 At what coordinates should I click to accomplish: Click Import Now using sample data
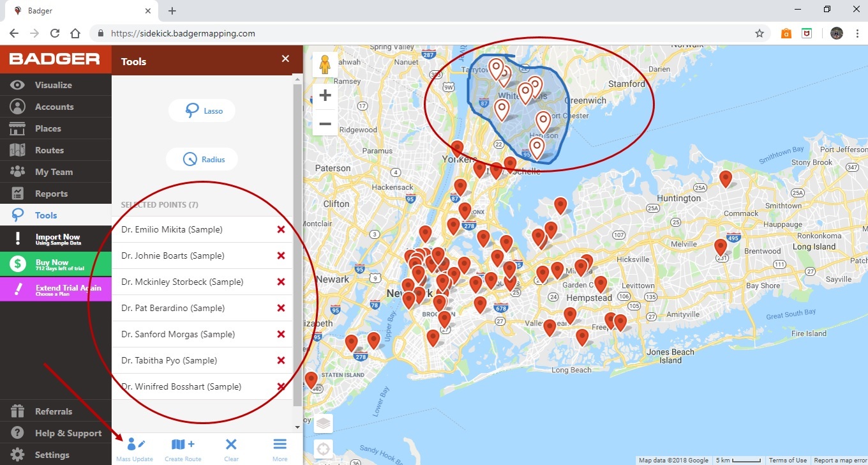point(56,239)
